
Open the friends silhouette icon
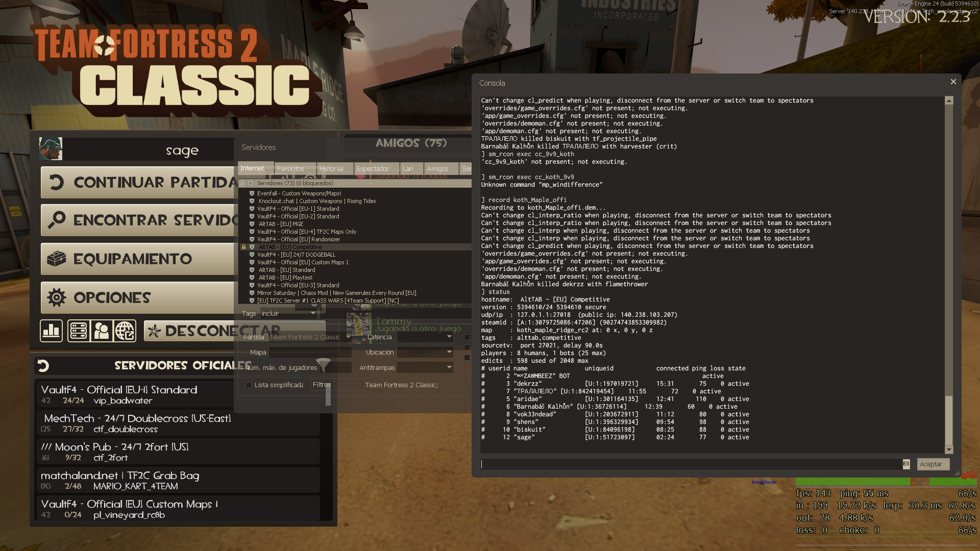102,331
